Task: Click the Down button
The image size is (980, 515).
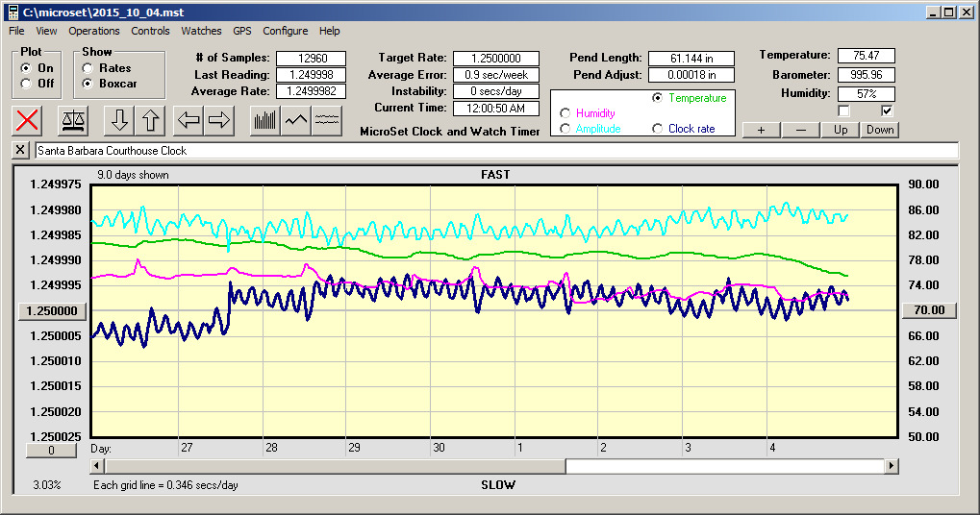Action: (x=880, y=129)
